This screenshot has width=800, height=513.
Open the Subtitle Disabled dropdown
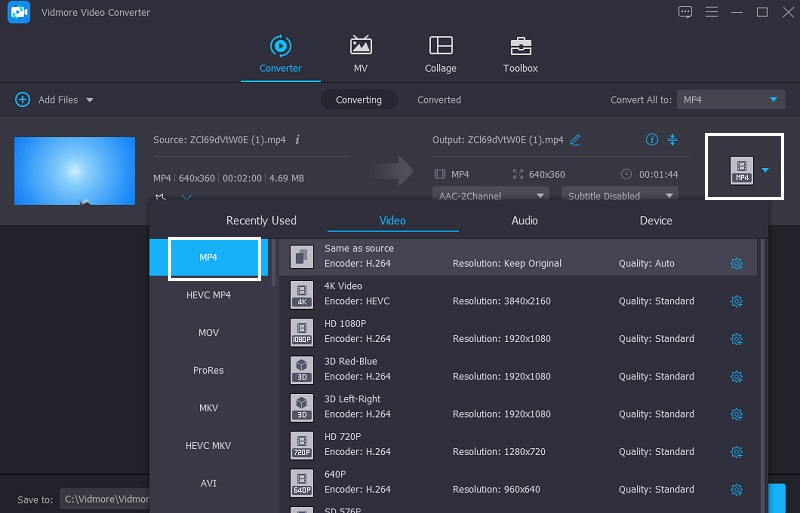[619, 196]
